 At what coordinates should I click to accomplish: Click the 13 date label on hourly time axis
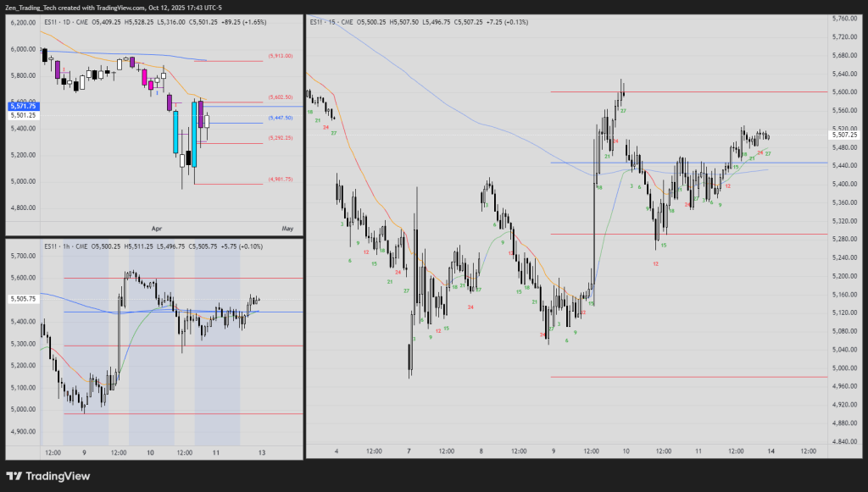pyautogui.click(x=262, y=453)
